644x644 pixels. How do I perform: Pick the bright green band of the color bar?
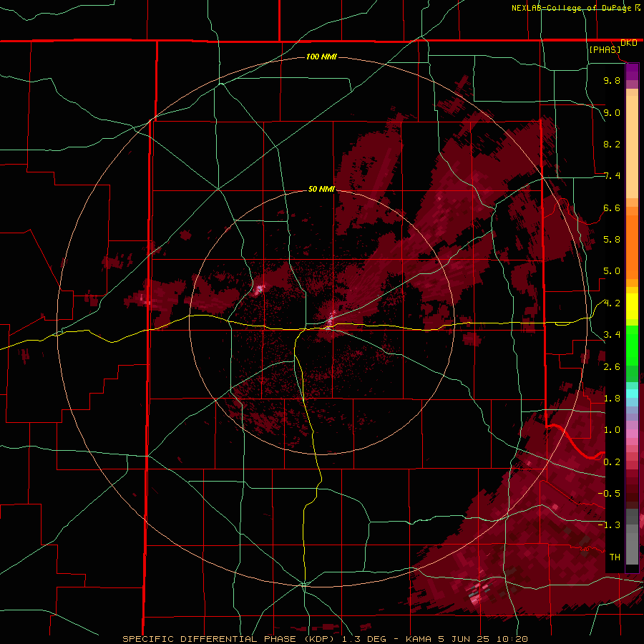632,345
